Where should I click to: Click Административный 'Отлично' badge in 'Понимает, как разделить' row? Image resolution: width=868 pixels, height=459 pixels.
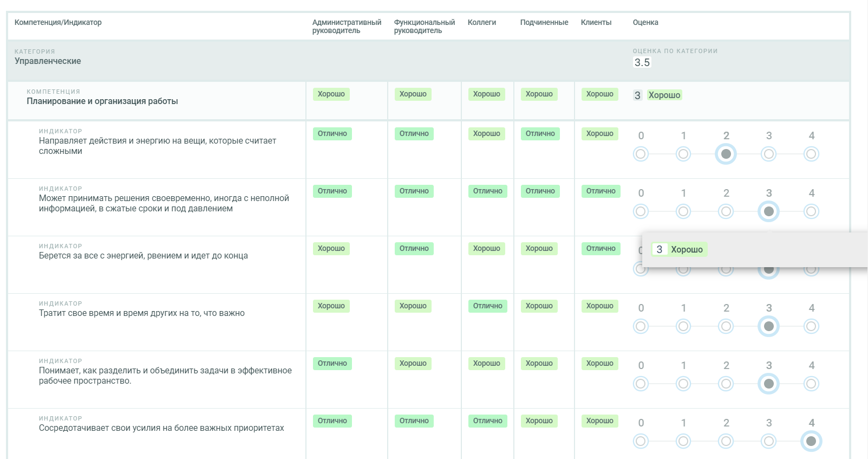[x=332, y=364]
